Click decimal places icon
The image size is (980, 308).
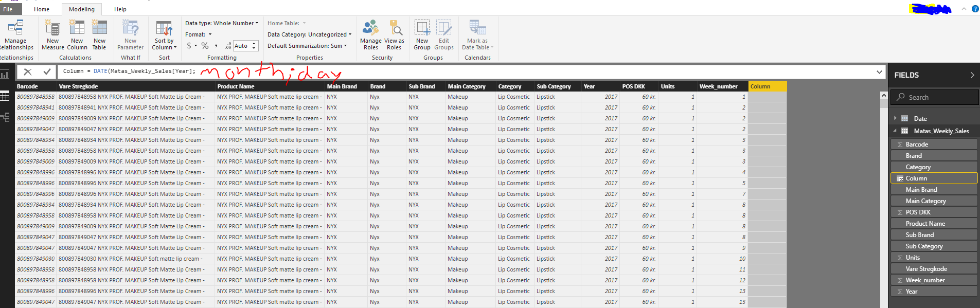pos(228,46)
